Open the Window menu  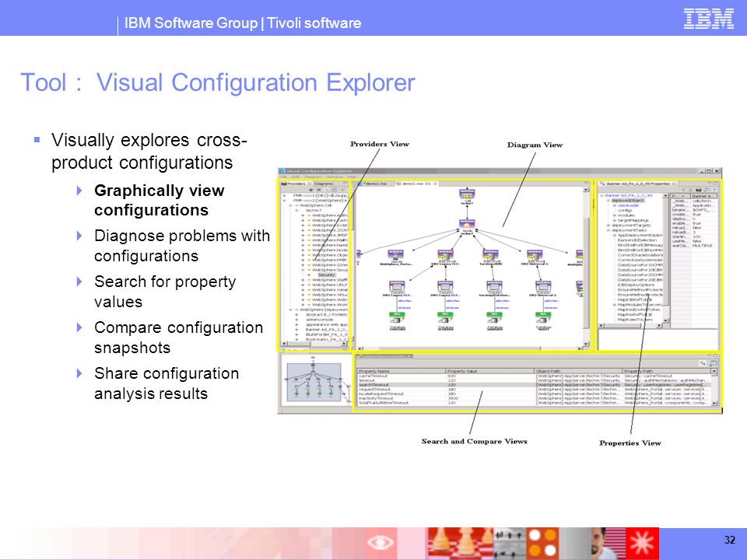(x=335, y=177)
